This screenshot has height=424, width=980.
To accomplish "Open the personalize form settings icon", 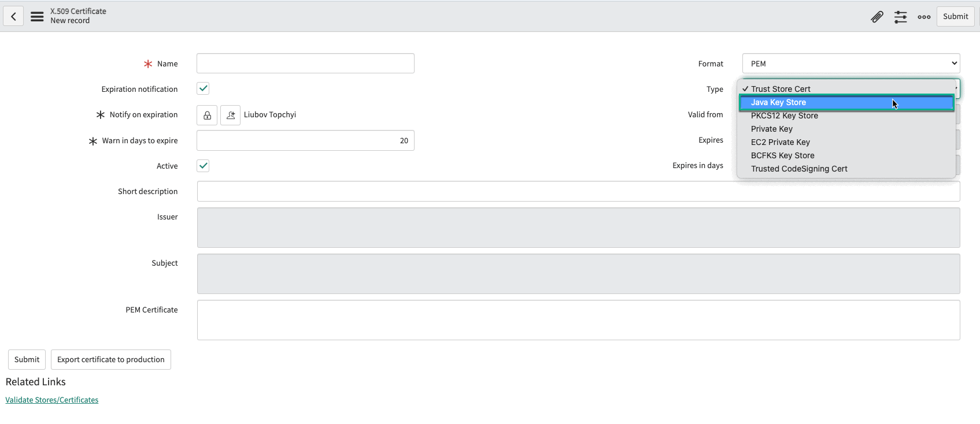I will point(900,17).
